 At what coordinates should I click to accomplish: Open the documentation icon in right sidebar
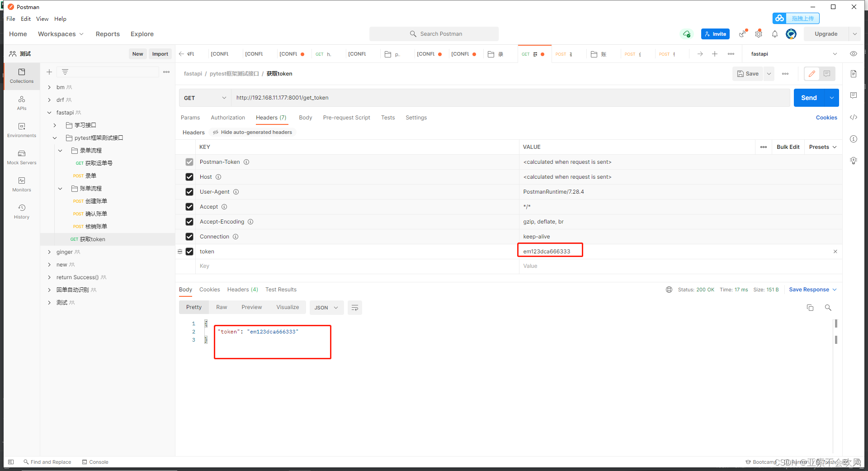[x=854, y=74]
